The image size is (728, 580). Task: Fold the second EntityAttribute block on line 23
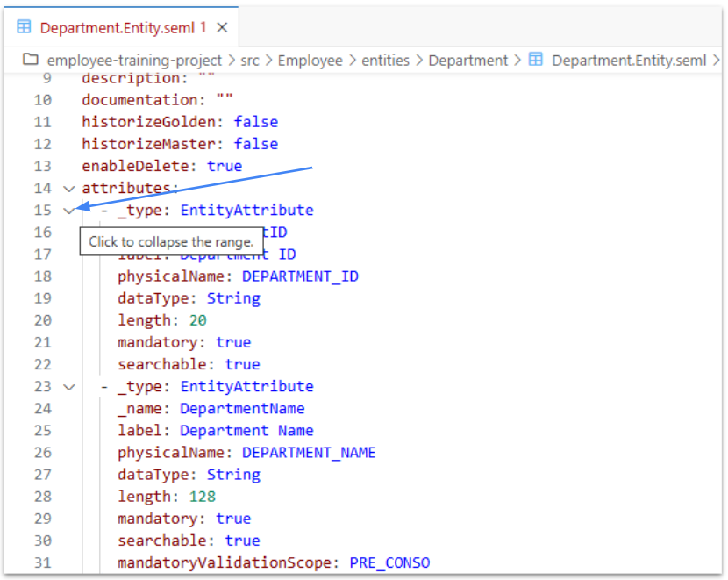click(x=69, y=386)
